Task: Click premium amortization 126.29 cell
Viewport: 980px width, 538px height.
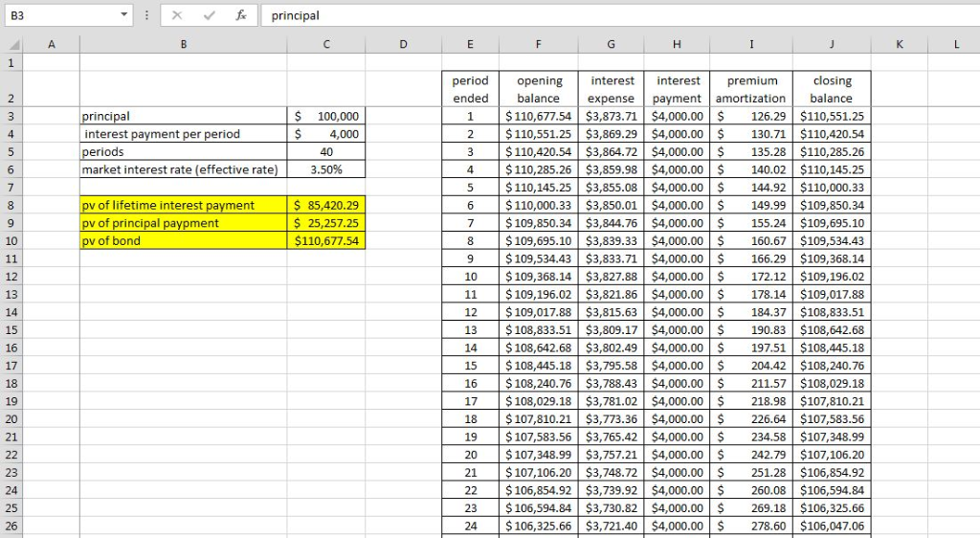Action: tap(751, 116)
